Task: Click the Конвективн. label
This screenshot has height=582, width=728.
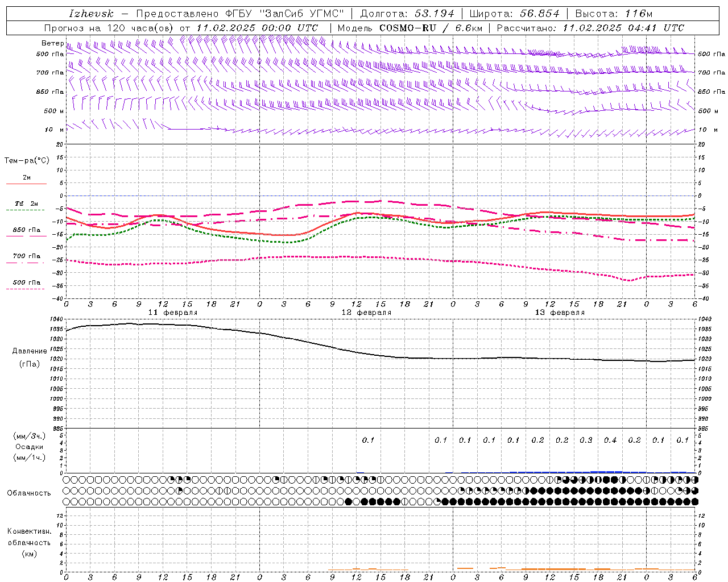Action: [x=29, y=531]
